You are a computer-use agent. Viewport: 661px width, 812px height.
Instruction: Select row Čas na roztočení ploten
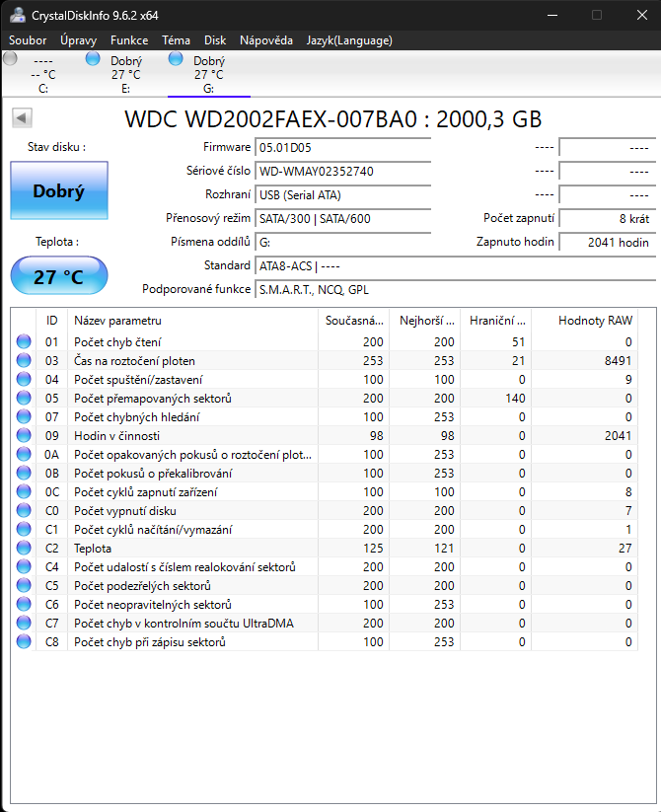(325, 360)
